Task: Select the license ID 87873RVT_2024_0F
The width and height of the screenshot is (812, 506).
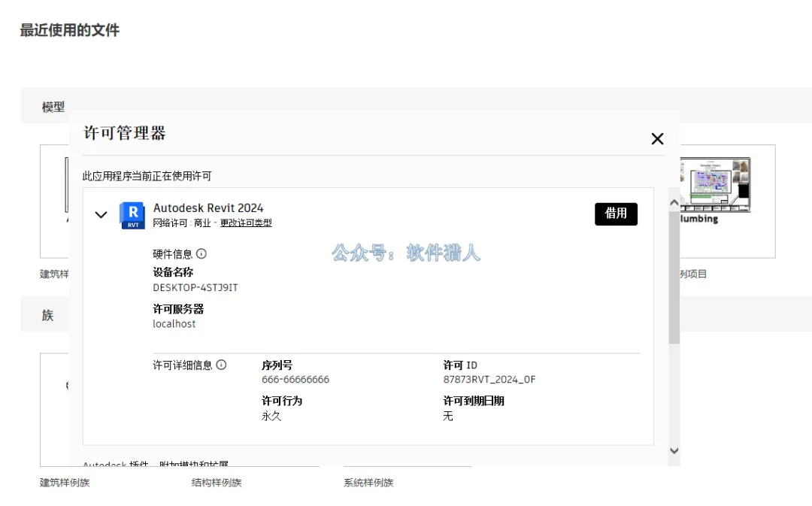Action: point(489,380)
